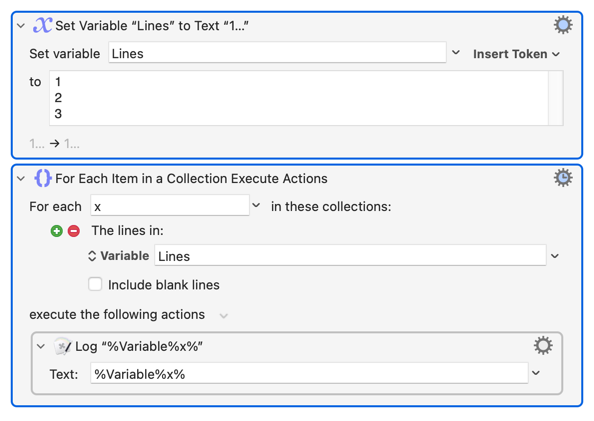Click the Log Text field %Variable%x%
The image size is (594, 421).
309,374
